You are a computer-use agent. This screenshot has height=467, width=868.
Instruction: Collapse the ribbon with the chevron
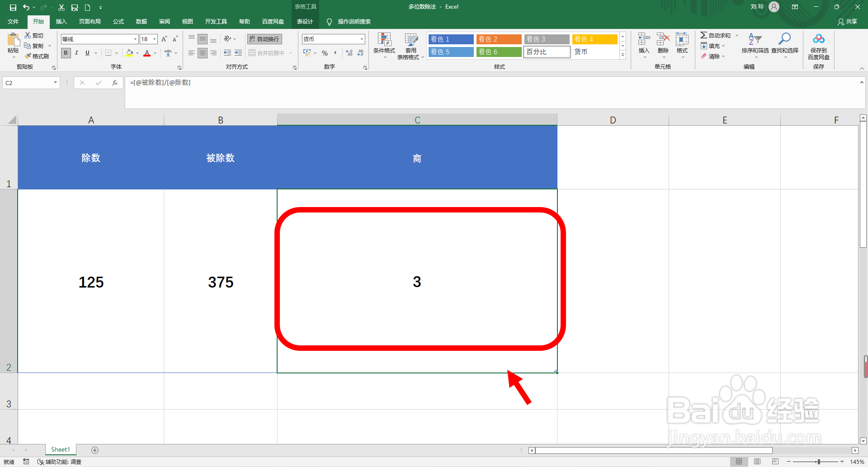(x=862, y=68)
